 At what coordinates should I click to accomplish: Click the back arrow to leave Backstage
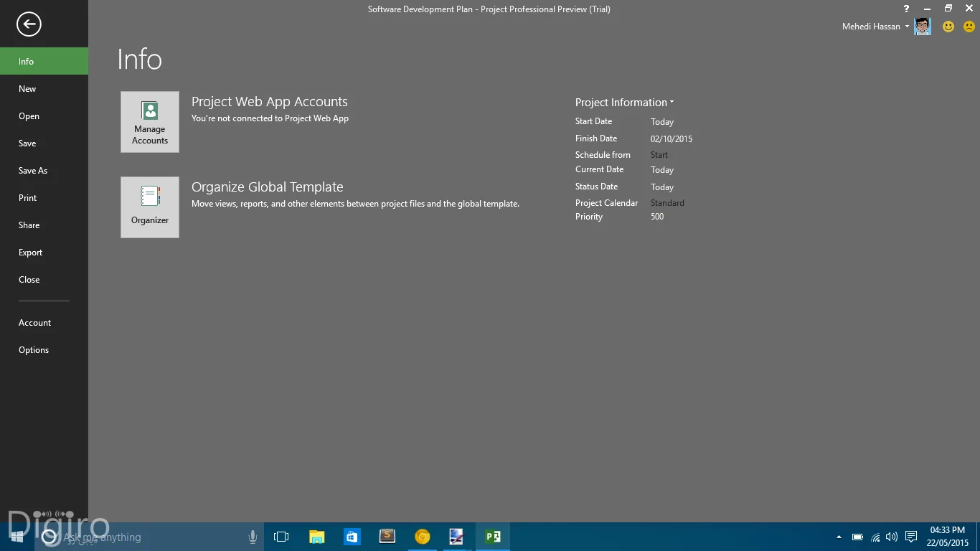pos(29,24)
